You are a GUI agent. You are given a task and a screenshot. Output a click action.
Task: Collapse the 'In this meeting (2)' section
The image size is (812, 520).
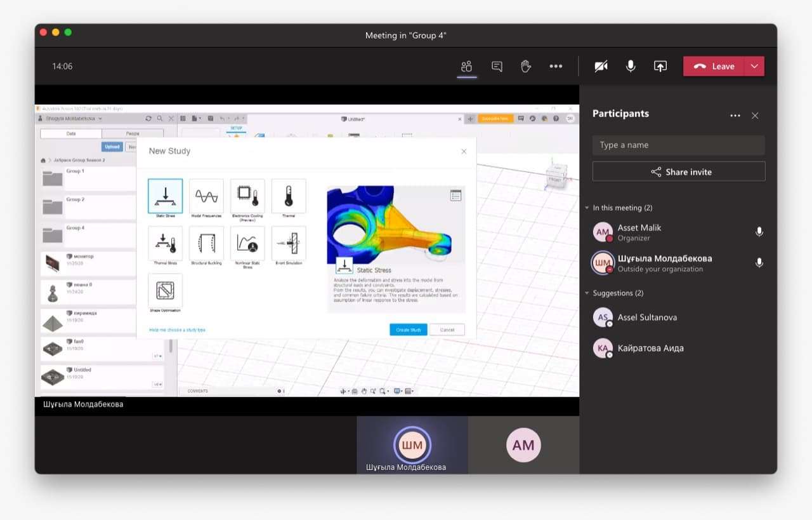587,208
